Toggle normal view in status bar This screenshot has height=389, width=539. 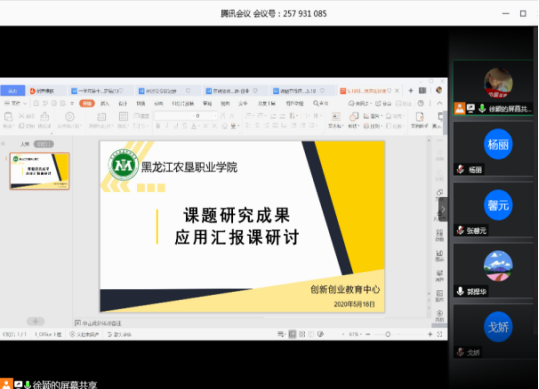(292, 334)
